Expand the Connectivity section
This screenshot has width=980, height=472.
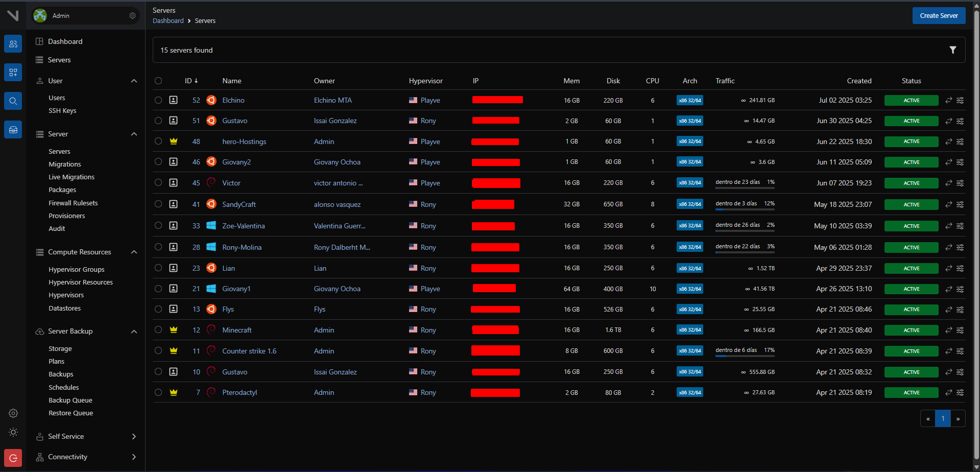coord(134,457)
